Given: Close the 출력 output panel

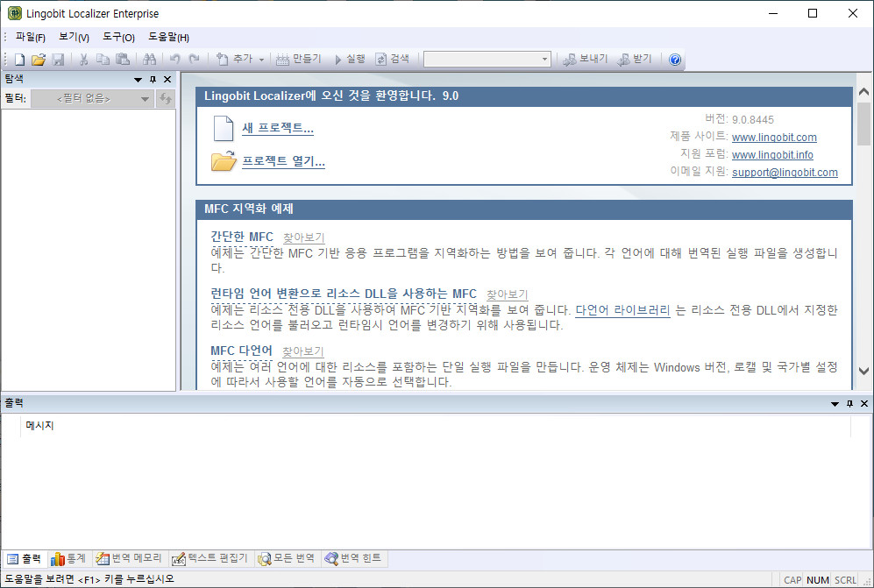Looking at the screenshot, I should (x=864, y=404).
